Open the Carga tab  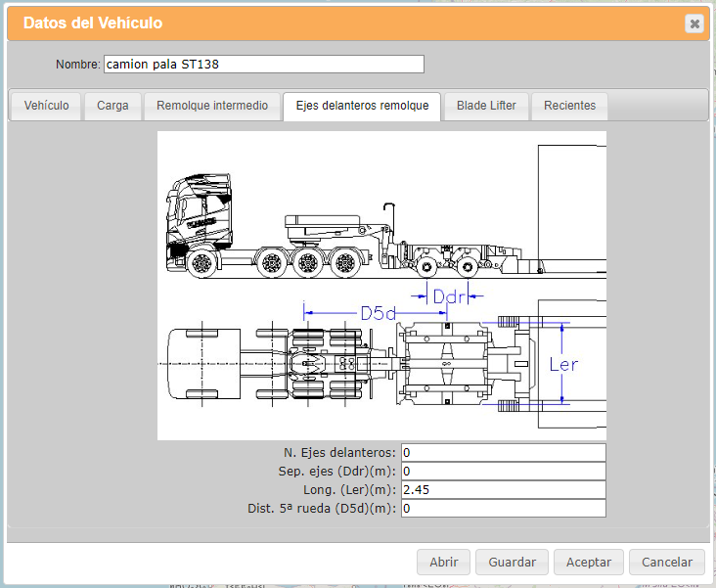[x=112, y=106]
